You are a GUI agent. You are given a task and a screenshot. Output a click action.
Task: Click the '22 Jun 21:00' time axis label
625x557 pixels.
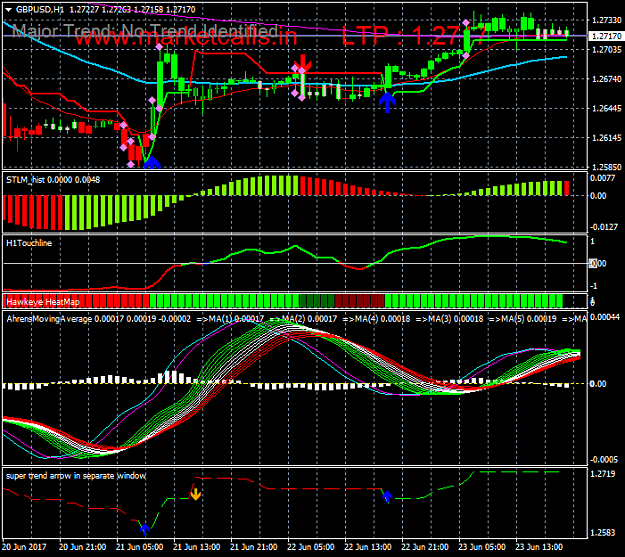pos(425,547)
